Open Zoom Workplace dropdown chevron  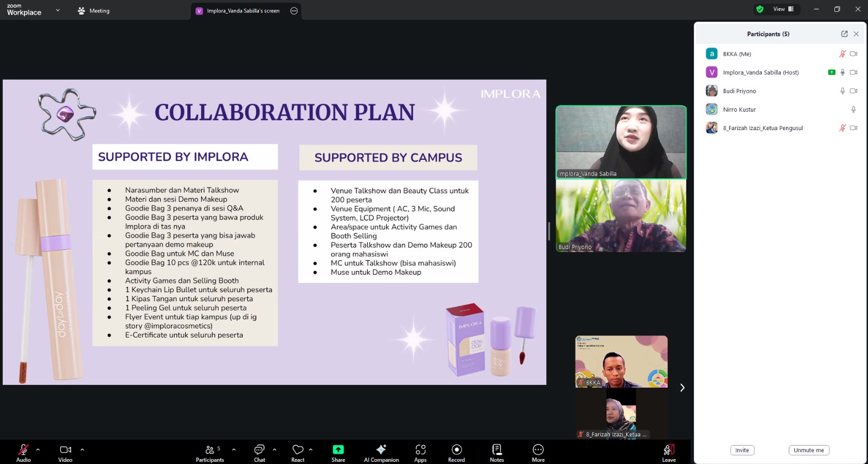[58, 10]
